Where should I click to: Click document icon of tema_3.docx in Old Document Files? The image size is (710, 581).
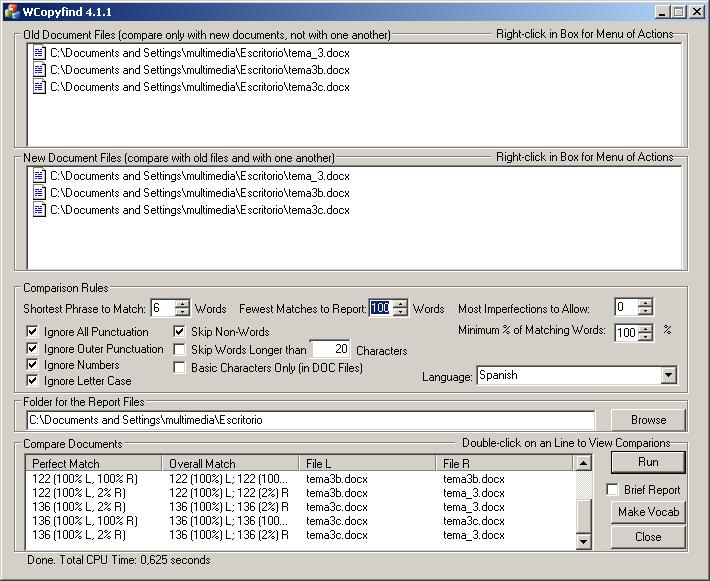(x=39, y=53)
